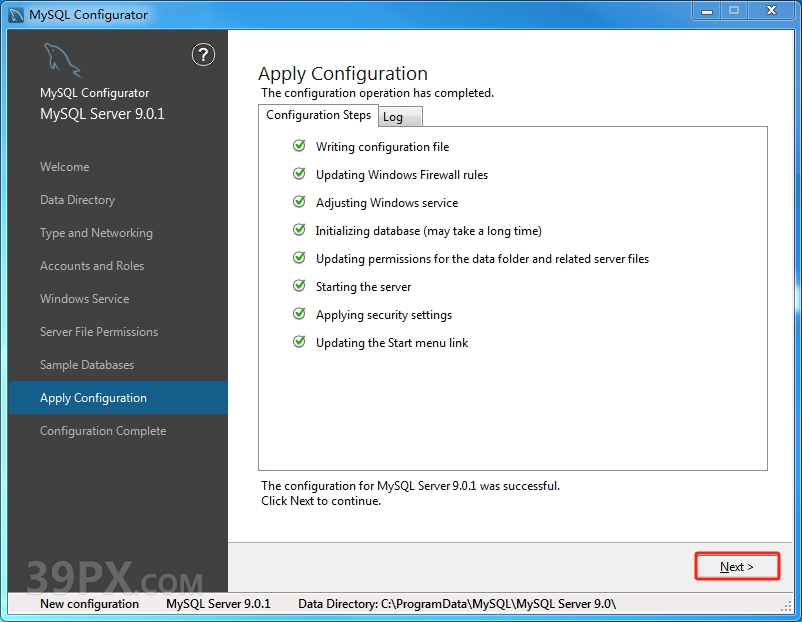
Task: Select Windows Service sidebar step
Action: (x=84, y=299)
